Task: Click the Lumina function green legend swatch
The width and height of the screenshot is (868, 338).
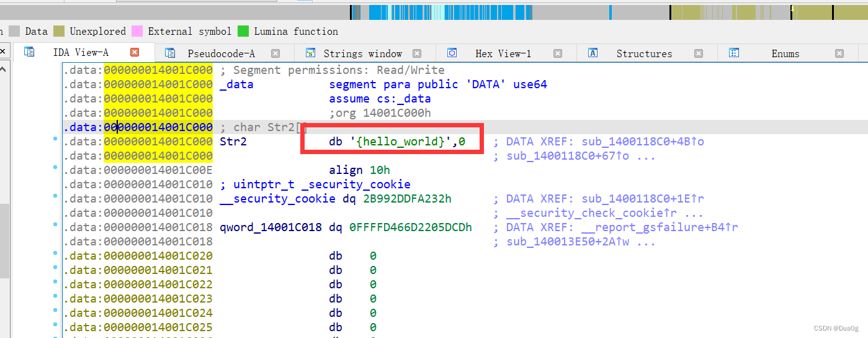Action: pyautogui.click(x=243, y=31)
